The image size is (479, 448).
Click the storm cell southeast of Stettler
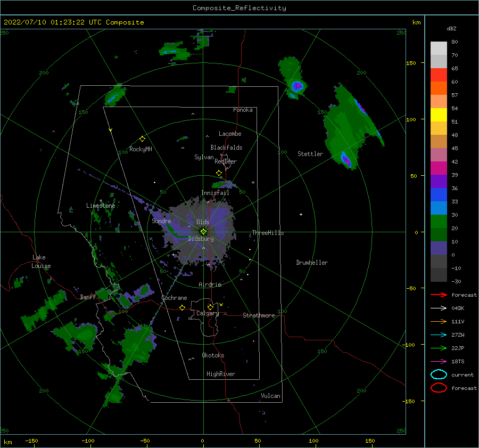tap(346, 160)
